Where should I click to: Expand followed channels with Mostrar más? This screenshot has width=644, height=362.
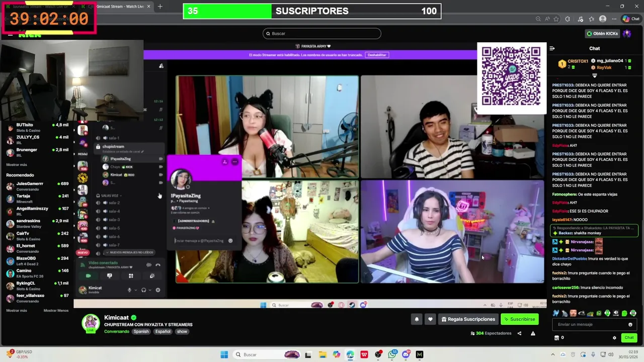pos(17,164)
